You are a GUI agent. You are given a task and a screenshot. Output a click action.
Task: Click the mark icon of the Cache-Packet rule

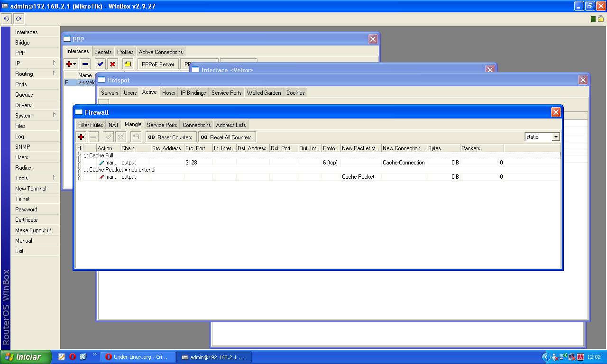[x=101, y=177]
